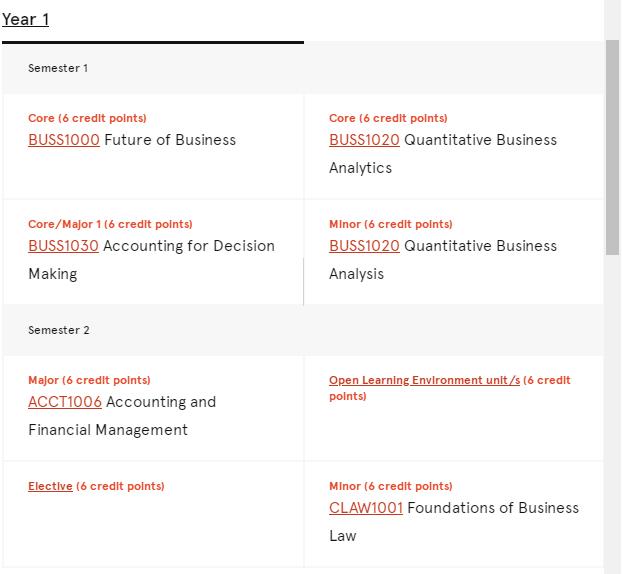Follow the Elective link
The height and width of the screenshot is (574, 623).
click(x=50, y=486)
